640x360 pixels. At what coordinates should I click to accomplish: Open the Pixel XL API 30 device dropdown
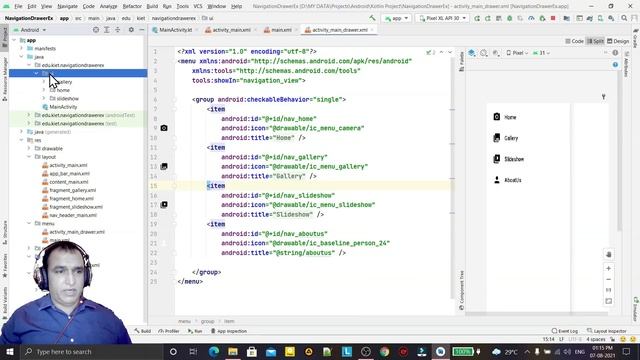442,18
